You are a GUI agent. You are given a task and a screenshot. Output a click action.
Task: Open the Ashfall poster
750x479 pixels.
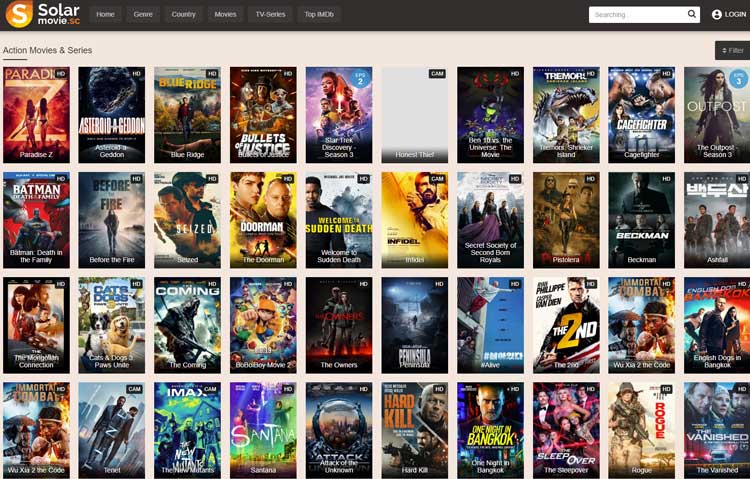(x=717, y=220)
